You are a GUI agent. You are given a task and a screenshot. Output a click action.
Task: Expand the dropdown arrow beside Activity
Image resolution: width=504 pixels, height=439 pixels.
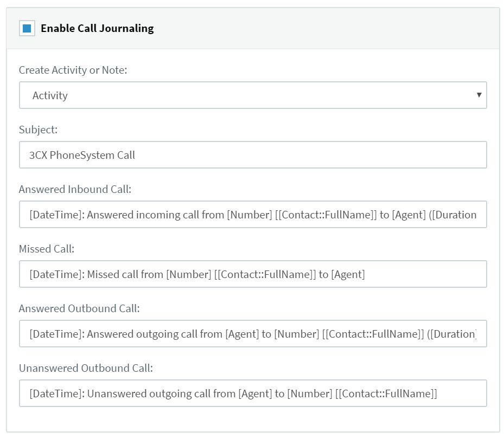click(479, 95)
